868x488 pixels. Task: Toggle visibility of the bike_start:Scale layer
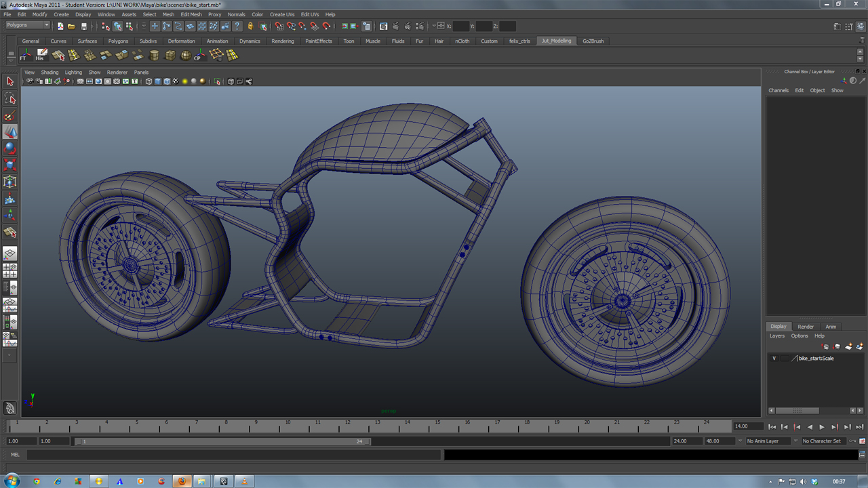pos(773,358)
